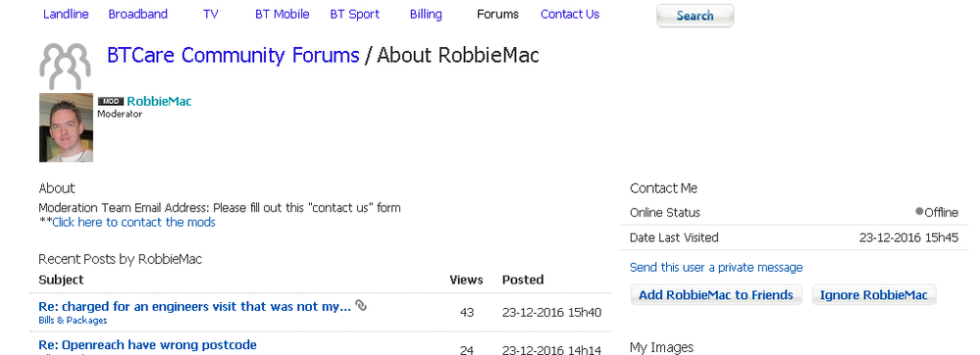The height and width of the screenshot is (355, 980).
Task: Click the Online Status label
Action: pos(665,213)
